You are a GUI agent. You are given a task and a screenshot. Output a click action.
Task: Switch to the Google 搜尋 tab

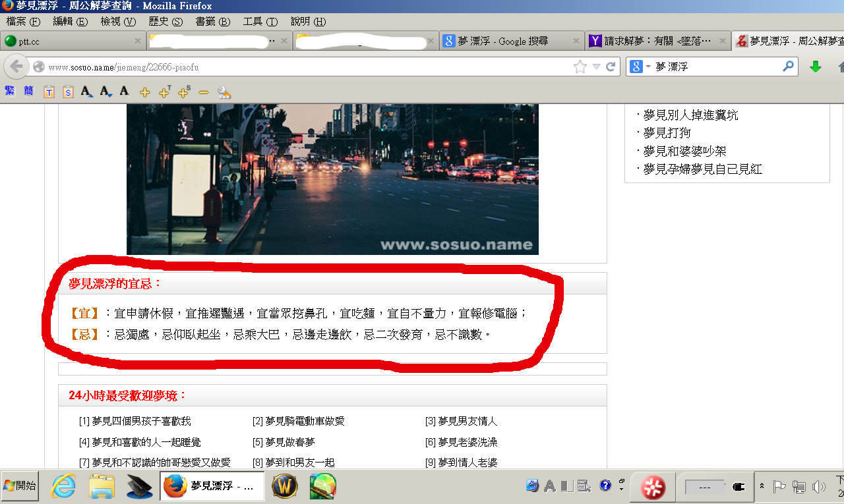512,41
